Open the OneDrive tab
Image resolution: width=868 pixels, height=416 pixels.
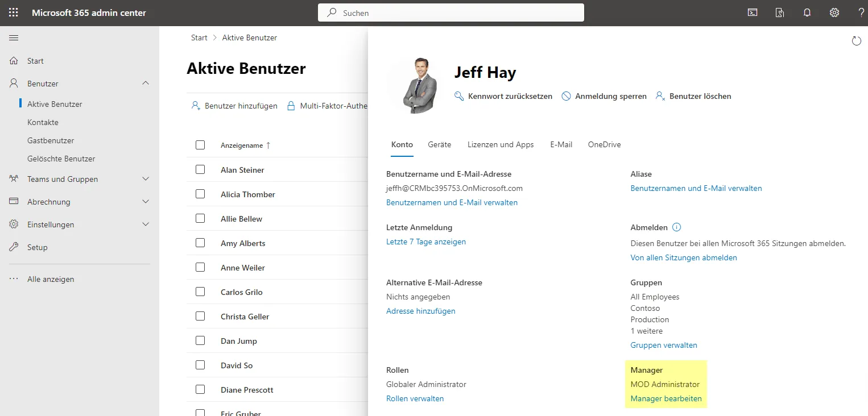click(605, 144)
